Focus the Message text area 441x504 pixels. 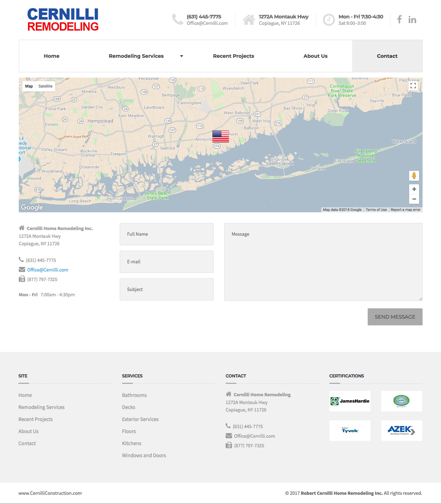323,262
